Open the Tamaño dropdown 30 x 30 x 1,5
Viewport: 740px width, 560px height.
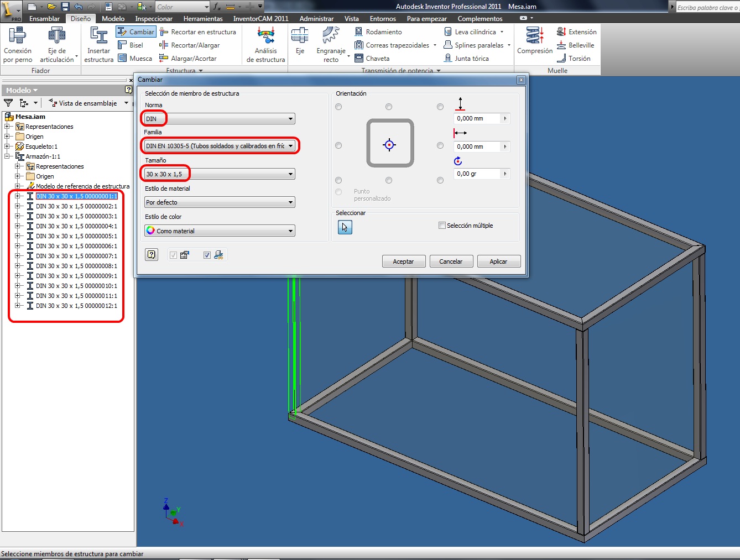point(220,174)
